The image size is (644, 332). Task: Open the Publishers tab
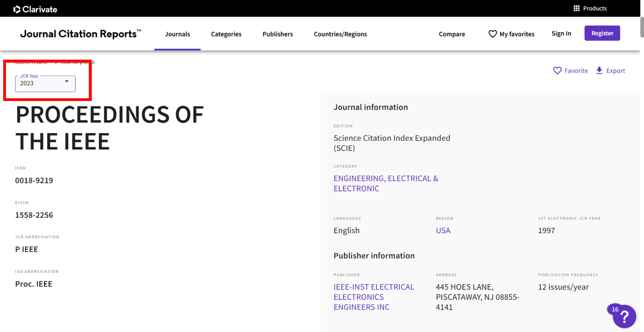(x=277, y=34)
